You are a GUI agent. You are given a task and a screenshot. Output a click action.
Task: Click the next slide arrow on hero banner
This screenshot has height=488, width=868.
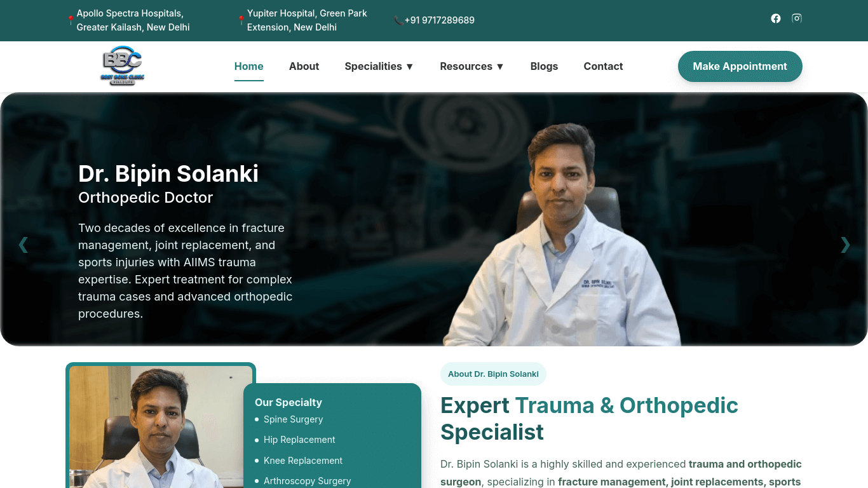[845, 245]
